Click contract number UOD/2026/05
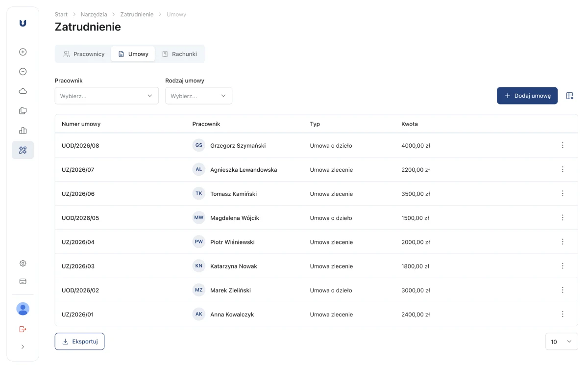588x368 pixels. click(80, 218)
